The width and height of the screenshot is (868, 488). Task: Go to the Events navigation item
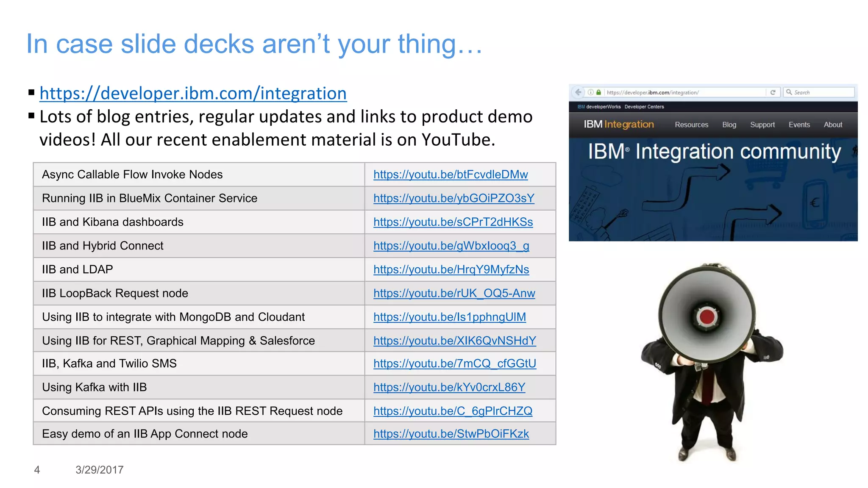point(799,125)
